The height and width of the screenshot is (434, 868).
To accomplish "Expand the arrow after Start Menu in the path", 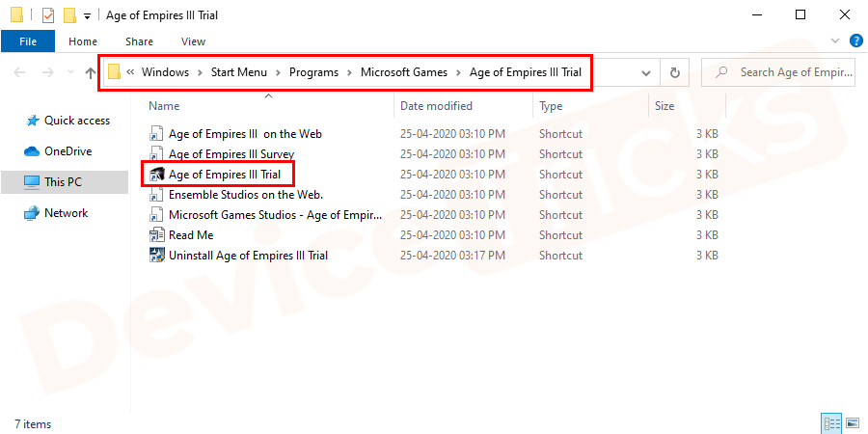I will coord(278,72).
